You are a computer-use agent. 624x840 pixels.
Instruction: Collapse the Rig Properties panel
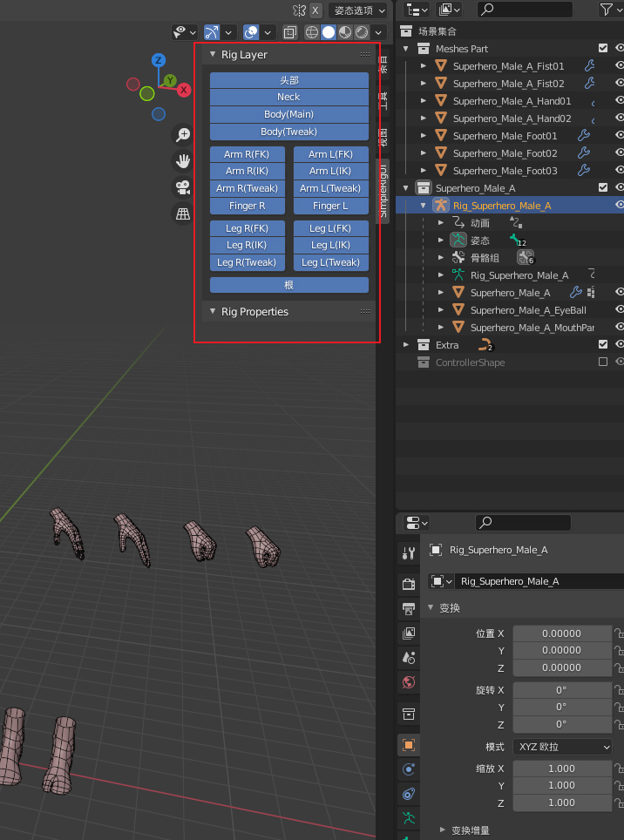(x=213, y=311)
